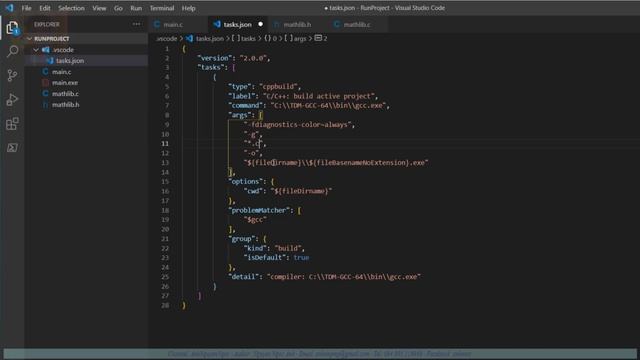The width and height of the screenshot is (640, 360).
Task: Open the Edit menu
Action: (44, 8)
